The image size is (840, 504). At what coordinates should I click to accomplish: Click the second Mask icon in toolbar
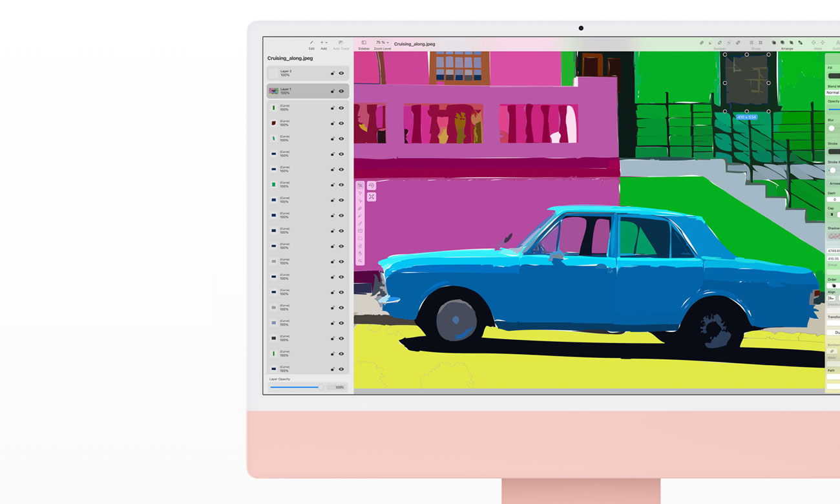(x=823, y=43)
